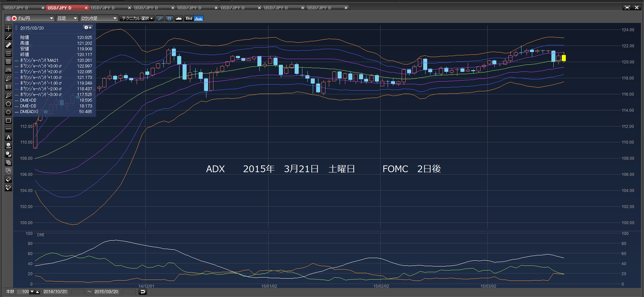Image resolution: width=644 pixels, height=297 pixels.
Task: Click the ボリンジャーバンドMA21 legend row
Action: click(54, 60)
